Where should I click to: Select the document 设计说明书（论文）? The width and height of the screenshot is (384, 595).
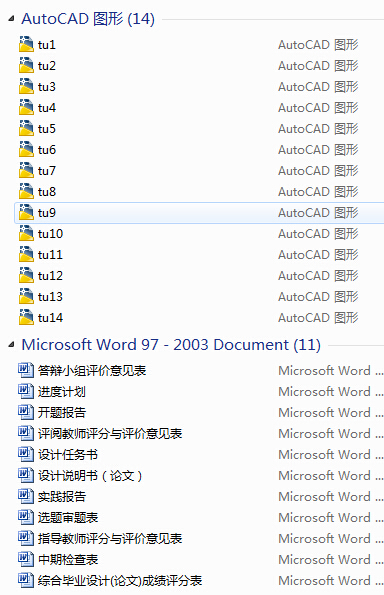coord(90,475)
